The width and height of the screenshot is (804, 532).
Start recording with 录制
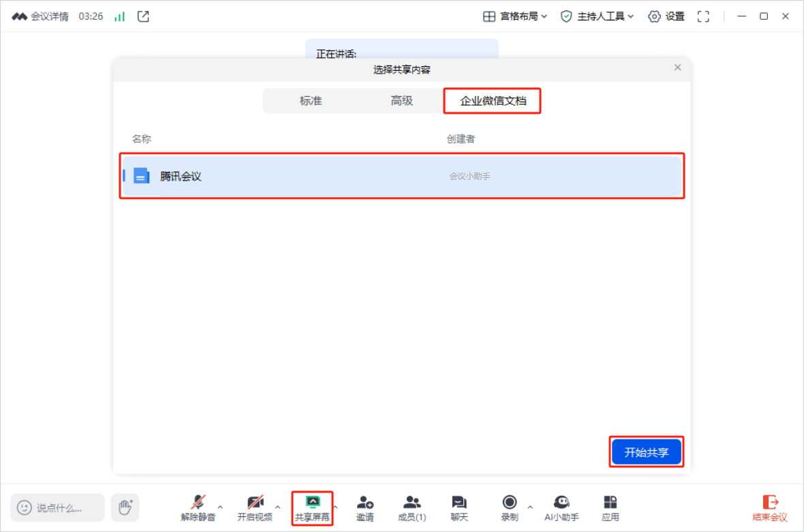(509, 508)
